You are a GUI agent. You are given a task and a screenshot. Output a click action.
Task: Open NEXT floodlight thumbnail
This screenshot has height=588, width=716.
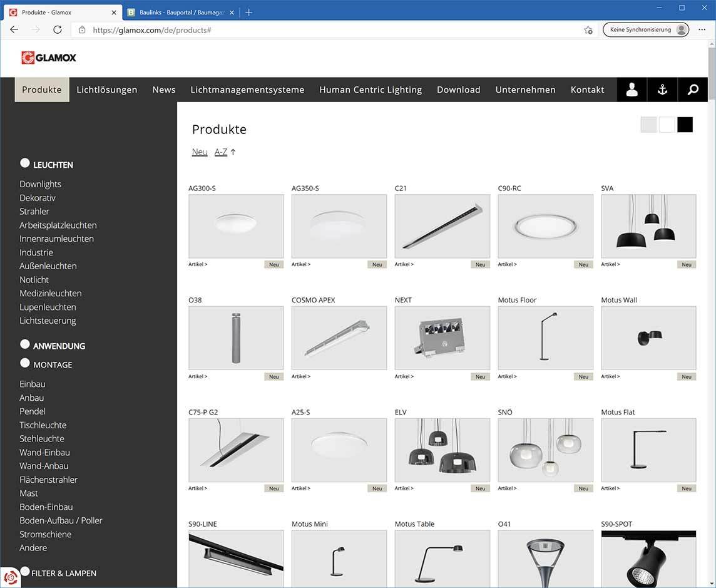(442, 338)
